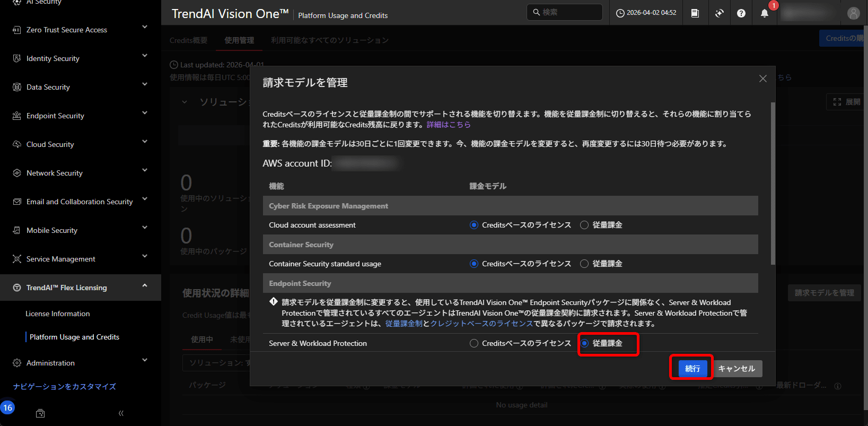
Task: Click the user account avatar icon
Action: point(853,13)
